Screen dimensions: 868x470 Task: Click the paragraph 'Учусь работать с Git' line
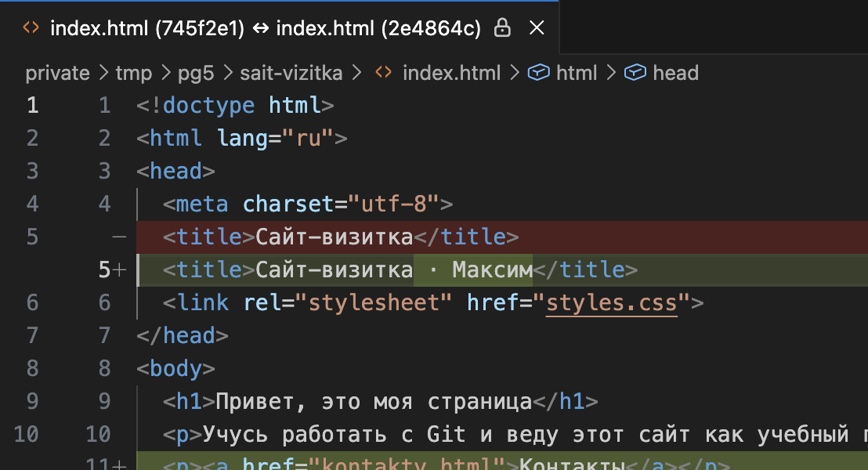point(515,435)
